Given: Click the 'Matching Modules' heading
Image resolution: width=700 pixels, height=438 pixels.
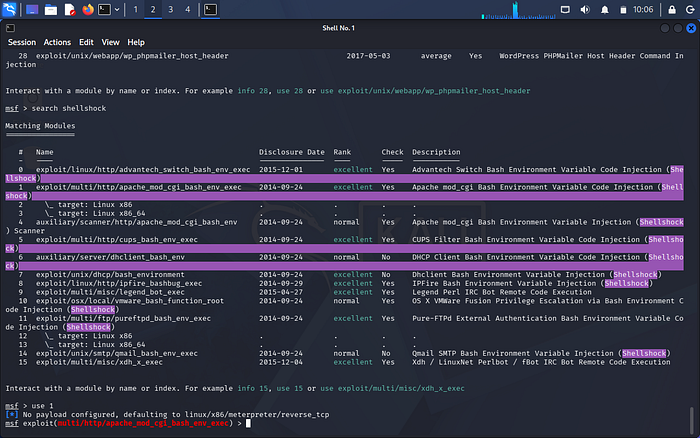Looking at the screenshot, I should (x=40, y=126).
